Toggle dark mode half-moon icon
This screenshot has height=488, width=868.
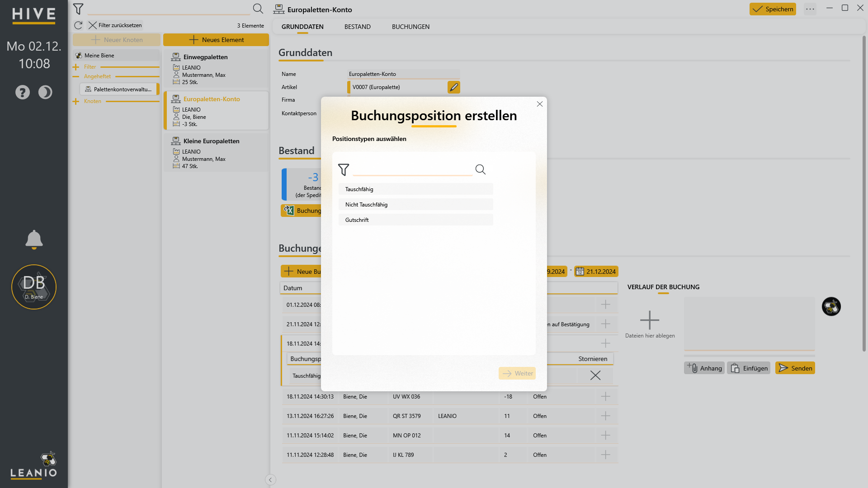tap(45, 92)
